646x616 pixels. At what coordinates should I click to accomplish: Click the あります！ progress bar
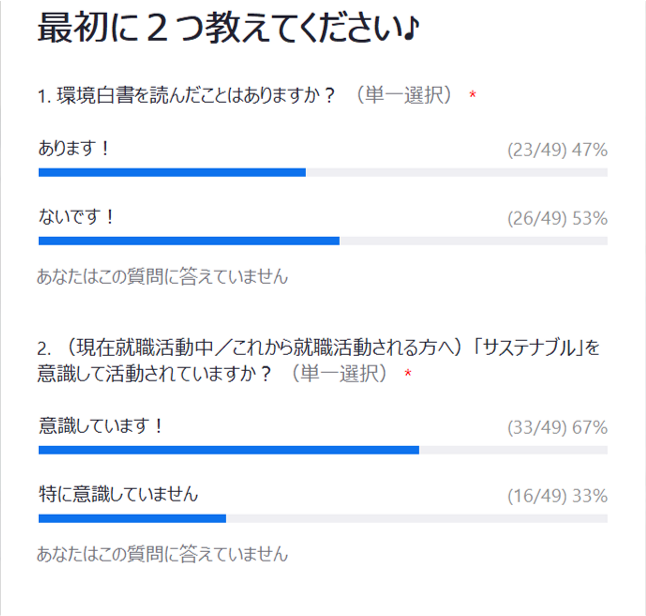pyautogui.click(x=323, y=172)
